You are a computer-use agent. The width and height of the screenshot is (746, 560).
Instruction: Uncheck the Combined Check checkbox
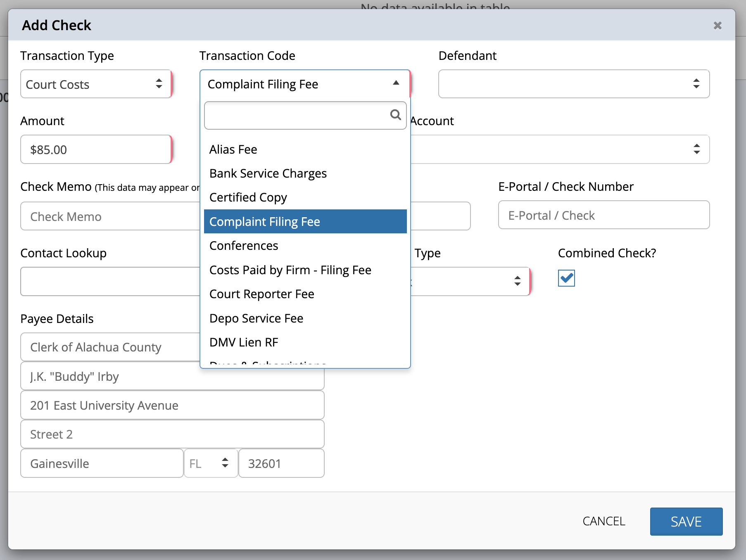click(x=566, y=278)
